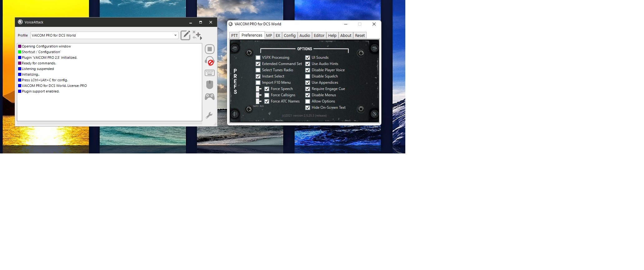644x270 pixels.
Task: Uncheck Extended Command Set
Action: pyautogui.click(x=258, y=64)
